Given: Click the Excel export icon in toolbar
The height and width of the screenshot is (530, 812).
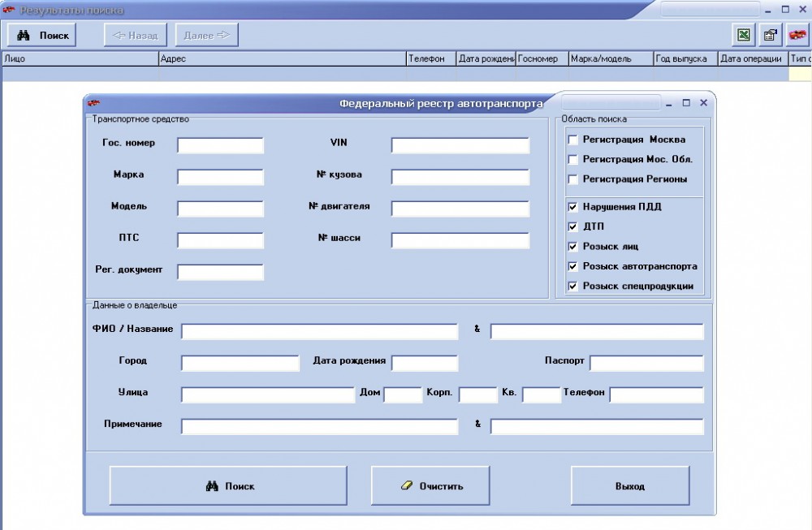Looking at the screenshot, I should [743, 35].
